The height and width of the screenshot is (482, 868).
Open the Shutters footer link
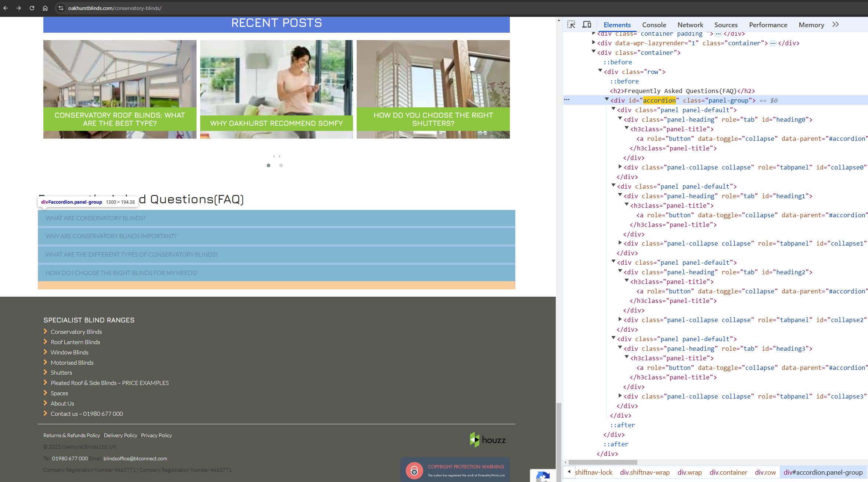61,372
